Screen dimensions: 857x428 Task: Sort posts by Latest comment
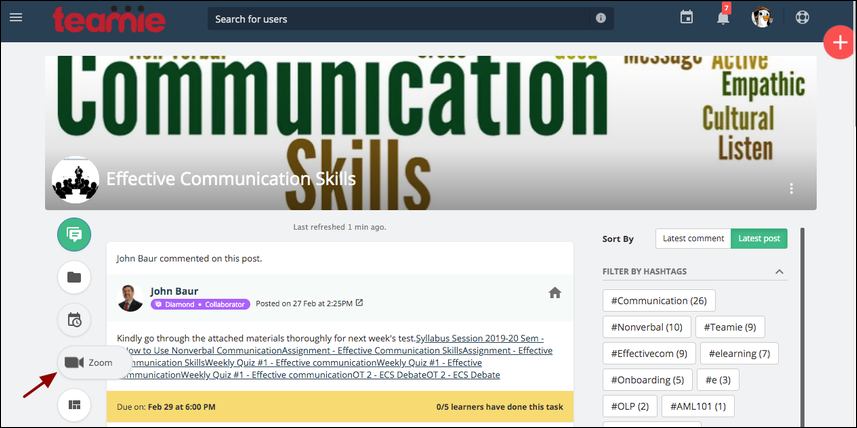[693, 238]
